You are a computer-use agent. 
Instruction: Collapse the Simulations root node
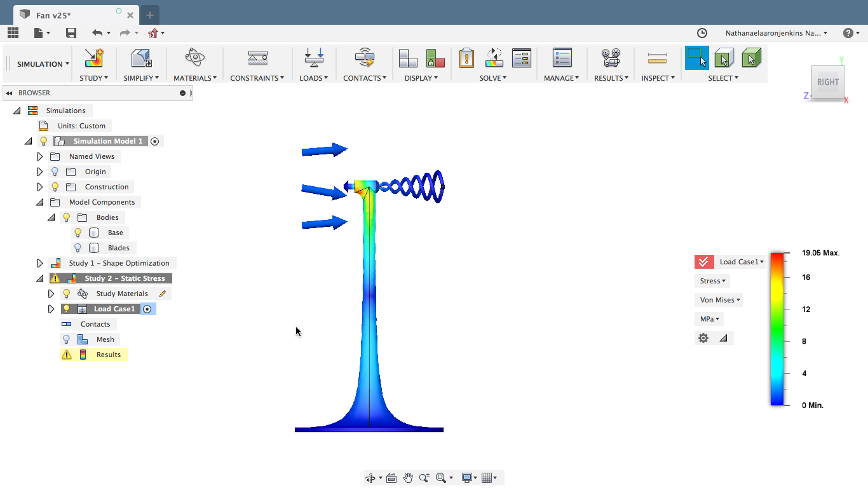17,111
